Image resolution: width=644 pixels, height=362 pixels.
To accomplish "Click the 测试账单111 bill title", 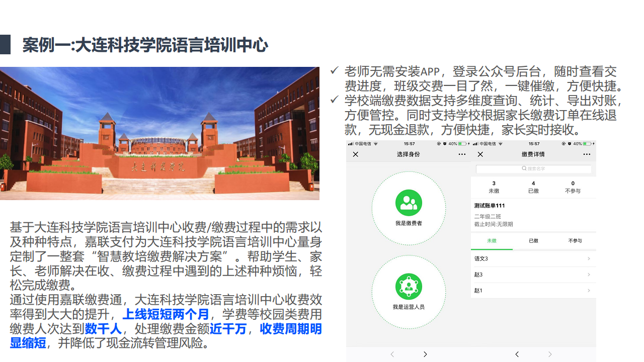I will tap(490, 206).
